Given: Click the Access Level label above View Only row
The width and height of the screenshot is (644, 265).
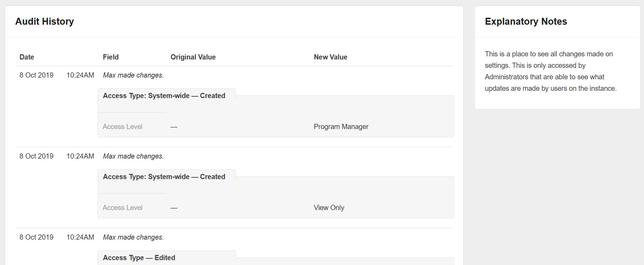Looking at the screenshot, I should click(x=123, y=208).
